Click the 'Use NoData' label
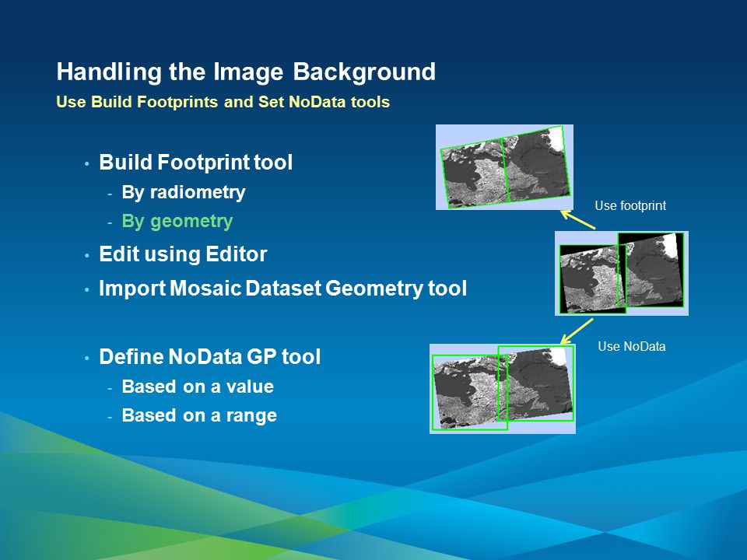 (632, 347)
